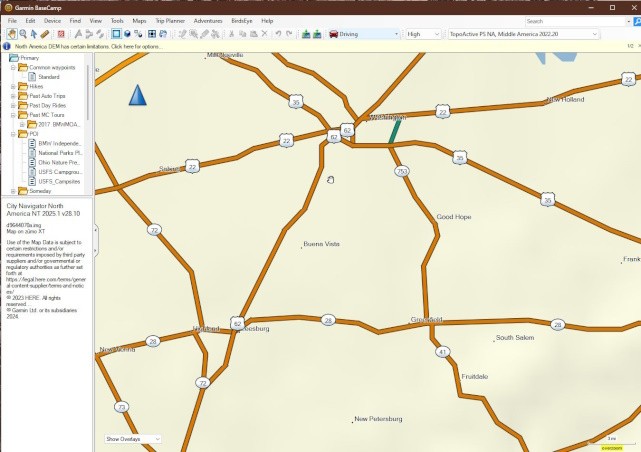Viewport: 641px width, 452px height.
Task: Collapse the Common waypoints folder
Action: [13, 67]
